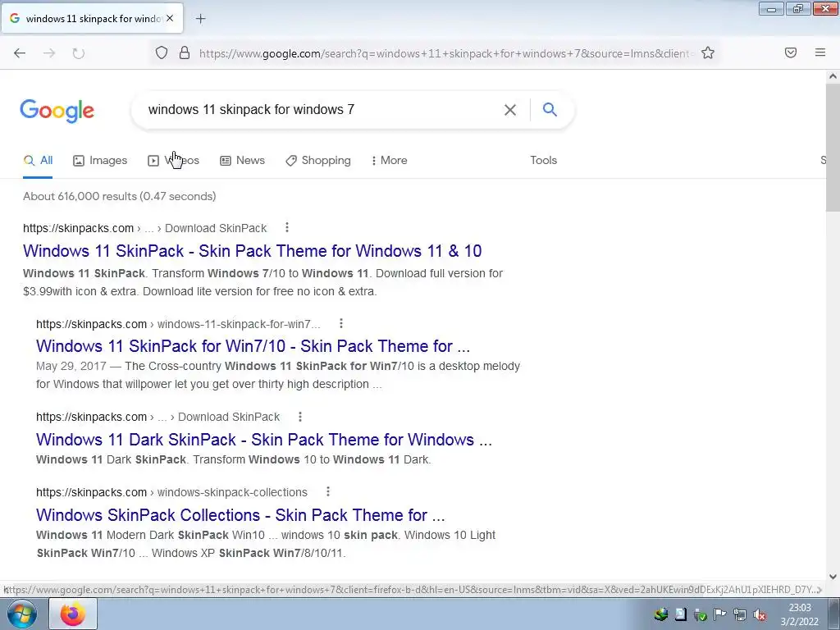Bookmark this page with the star icon
This screenshot has height=630, width=840.
[x=708, y=52]
